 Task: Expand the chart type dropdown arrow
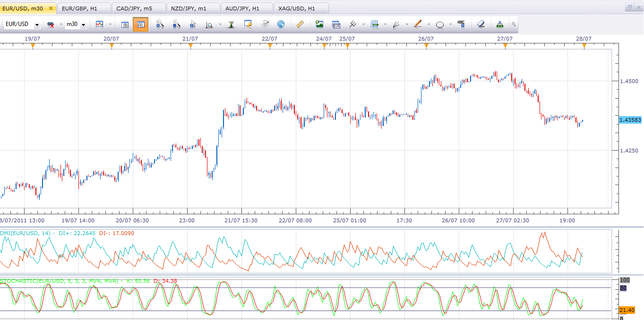click(x=110, y=25)
